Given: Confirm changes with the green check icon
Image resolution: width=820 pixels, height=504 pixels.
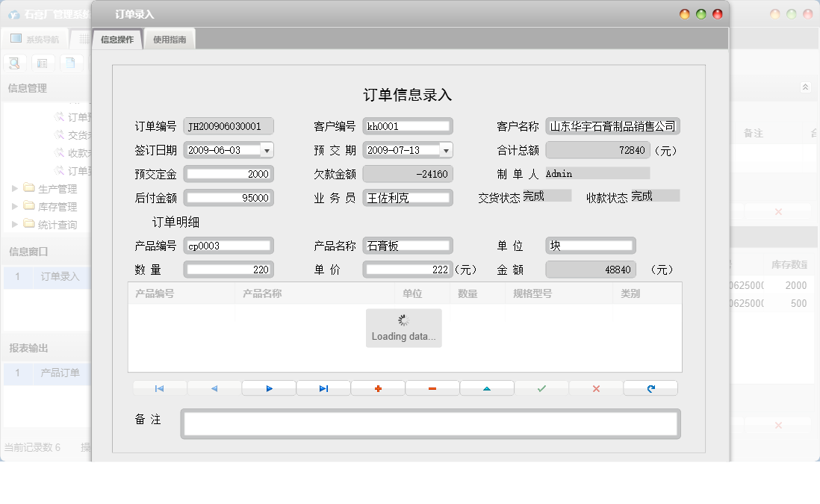Looking at the screenshot, I should [541, 388].
